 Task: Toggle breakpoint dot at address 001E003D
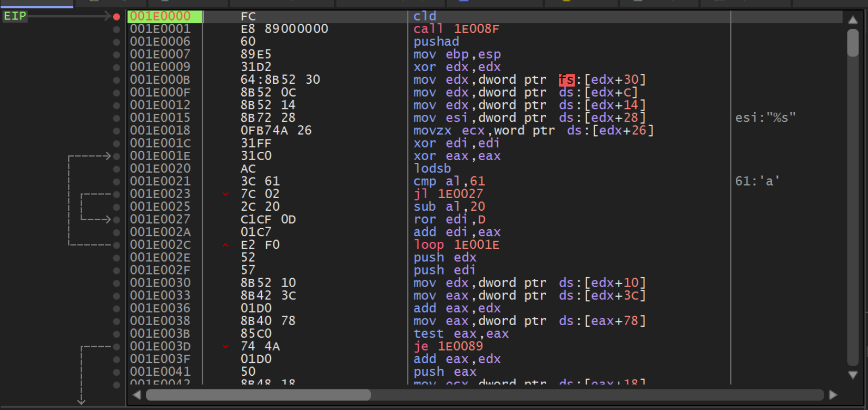click(116, 347)
